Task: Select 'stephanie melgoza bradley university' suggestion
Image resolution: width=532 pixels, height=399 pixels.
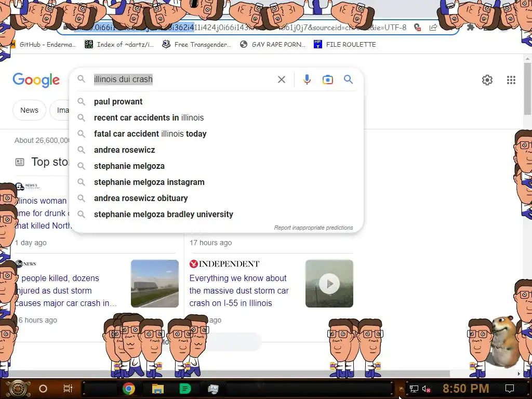Action: click(x=217, y=215)
